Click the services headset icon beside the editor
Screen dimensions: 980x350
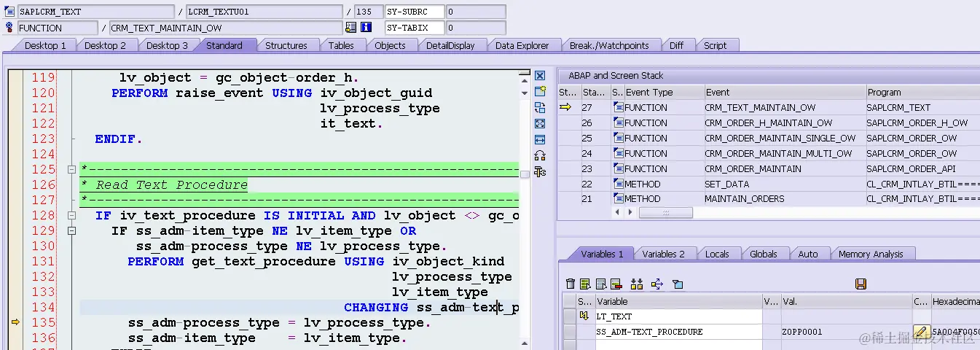[540, 155]
